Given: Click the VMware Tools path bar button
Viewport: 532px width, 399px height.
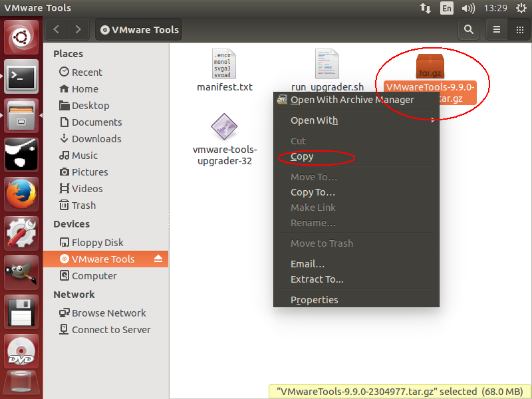Looking at the screenshot, I should (x=139, y=29).
